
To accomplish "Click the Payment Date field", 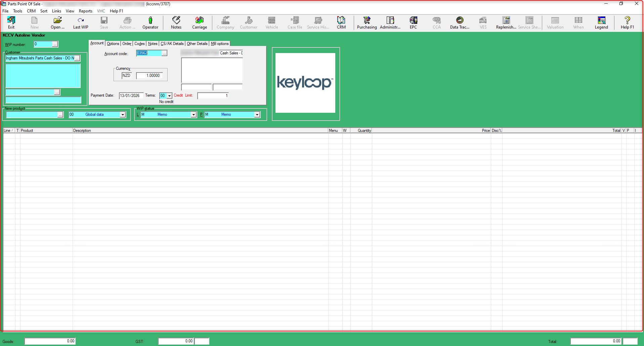I will (x=131, y=96).
